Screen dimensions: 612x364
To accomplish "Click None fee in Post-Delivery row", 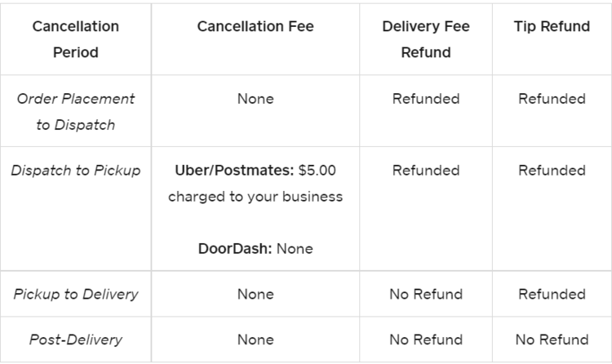I will point(255,340).
